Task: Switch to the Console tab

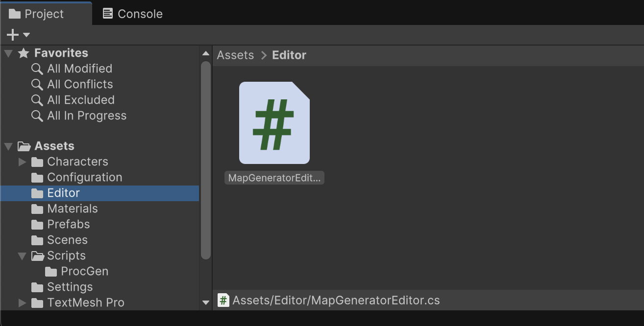Action: pyautogui.click(x=133, y=14)
